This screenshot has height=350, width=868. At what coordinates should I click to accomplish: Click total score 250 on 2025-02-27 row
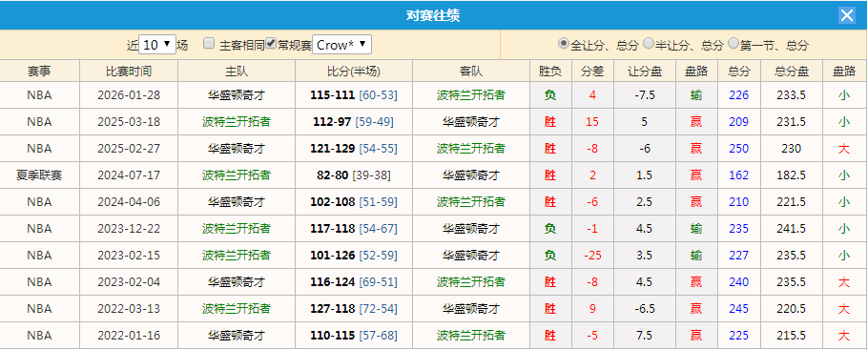(x=739, y=149)
